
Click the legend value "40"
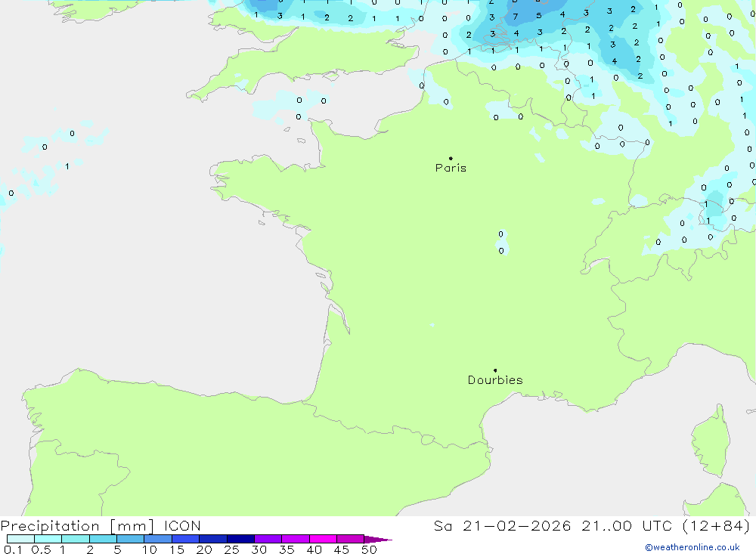314,549
